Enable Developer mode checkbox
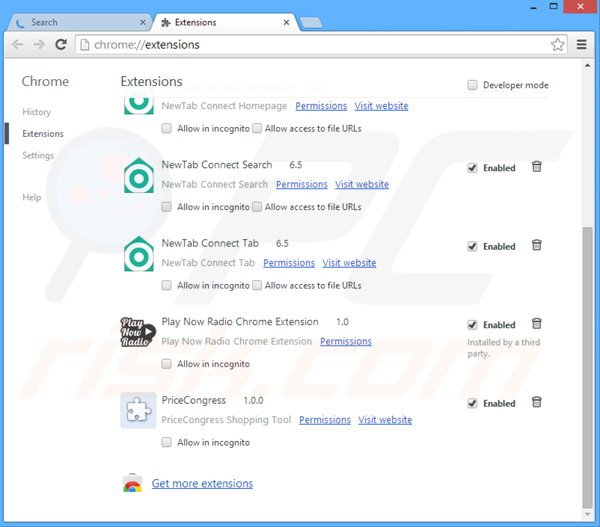 coord(472,85)
